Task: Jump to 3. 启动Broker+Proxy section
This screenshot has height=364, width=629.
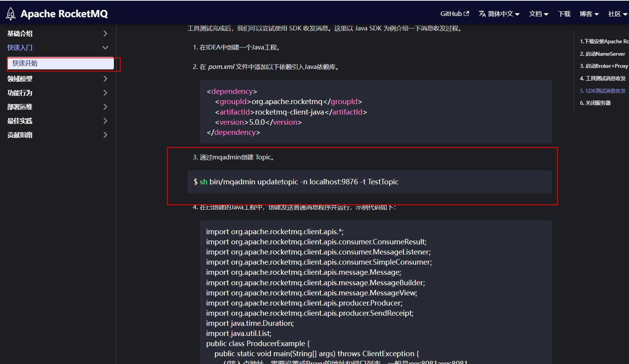Action: 604,66
